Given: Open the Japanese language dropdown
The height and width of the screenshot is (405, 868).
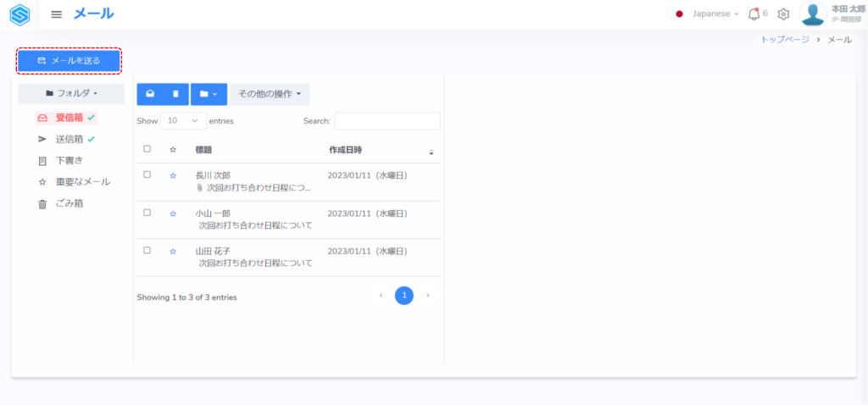Looking at the screenshot, I should point(709,14).
